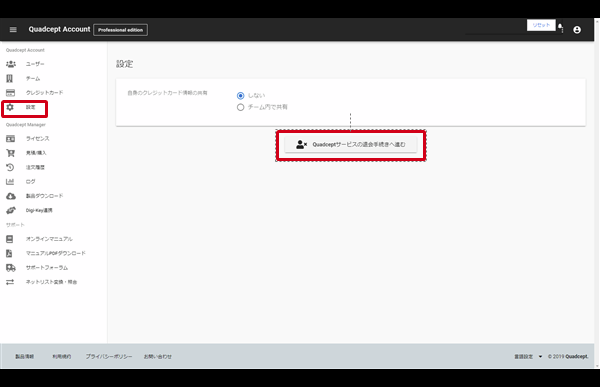This screenshot has height=387, width=600.
Task: Click the サポート section header in sidebar
Action: click(15, 225)
